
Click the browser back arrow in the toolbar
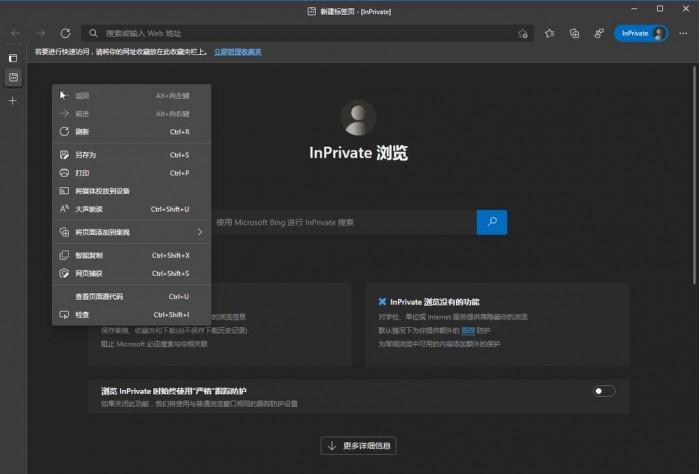16,33
